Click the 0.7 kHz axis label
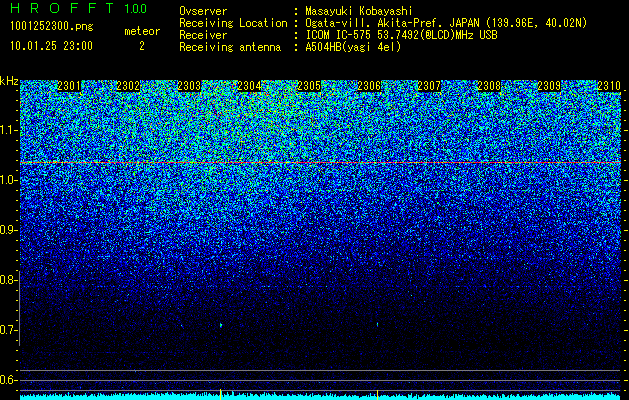The image size is (629, 400). tap(9, 330)
